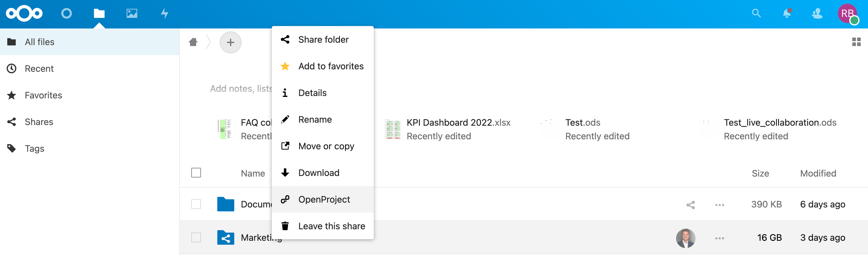Image resolution: width=868 pixels, height=255 pixels.
Task: Check the Documents folder checkbox
Action: [196, 204]
